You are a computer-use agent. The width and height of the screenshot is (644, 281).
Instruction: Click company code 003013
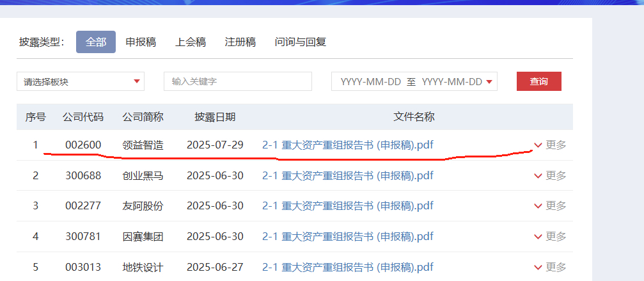tap(83, 268)
